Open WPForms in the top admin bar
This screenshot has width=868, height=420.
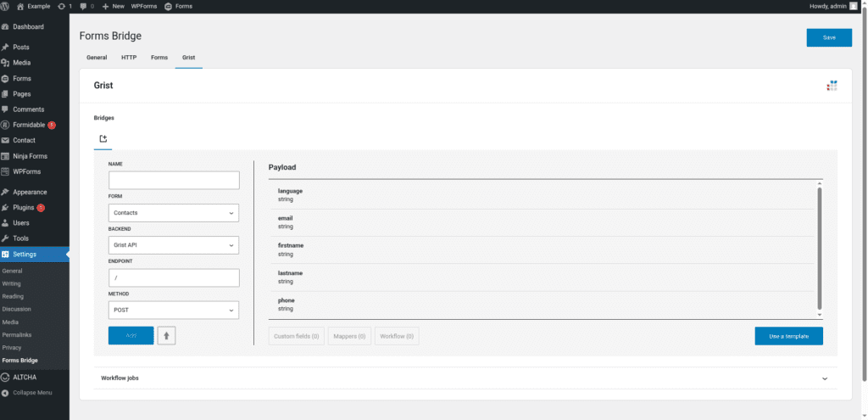click(x=144, y=6)
